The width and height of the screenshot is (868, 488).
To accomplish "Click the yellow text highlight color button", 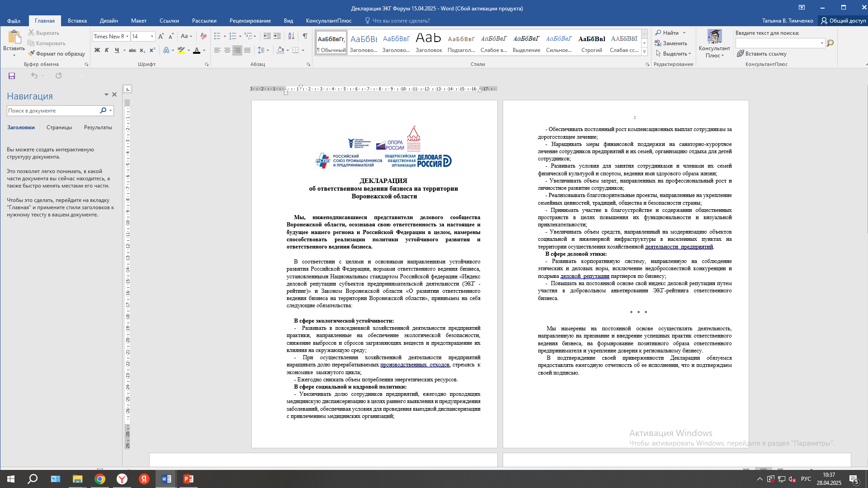I will coord(181,50).
